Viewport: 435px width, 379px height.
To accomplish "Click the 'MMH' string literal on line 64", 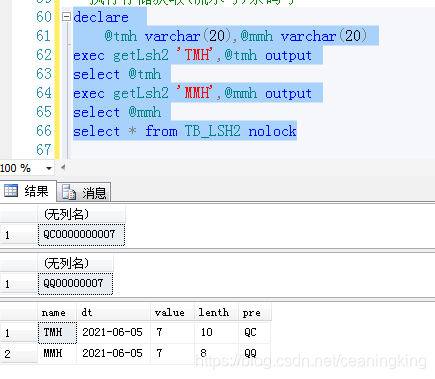I will [195, 93].
